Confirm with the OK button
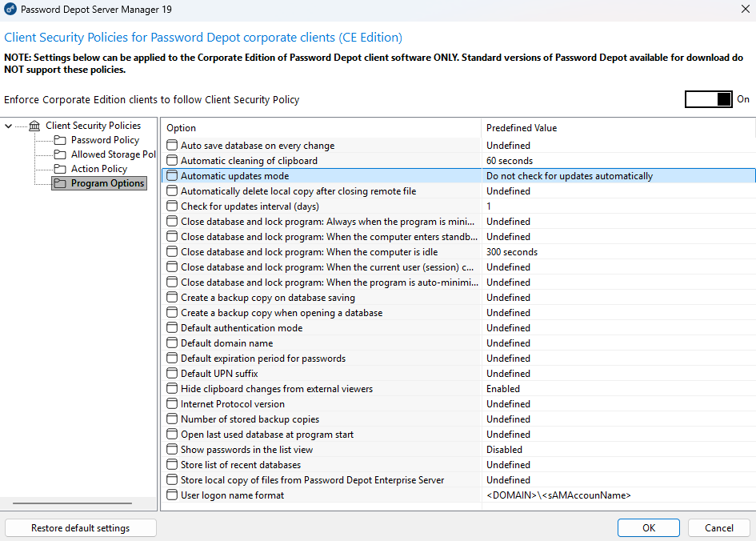 (649, 528)
